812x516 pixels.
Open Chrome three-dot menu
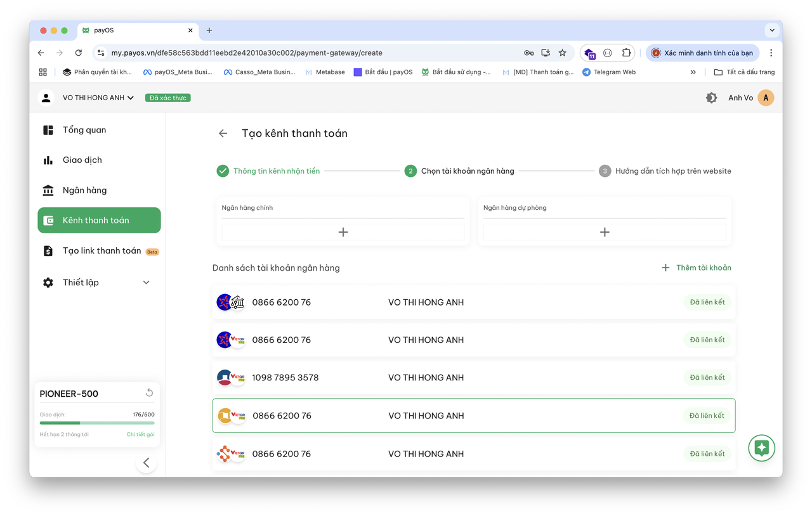pos(771,53)
